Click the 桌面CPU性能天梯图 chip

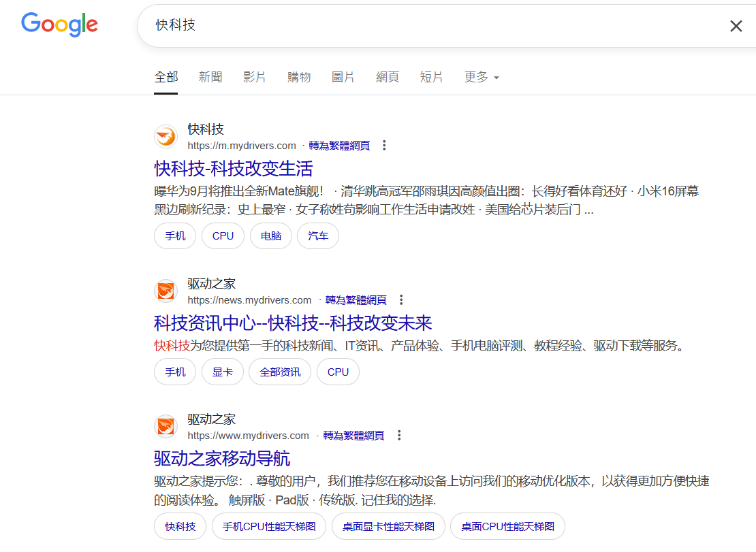[507, 526]
